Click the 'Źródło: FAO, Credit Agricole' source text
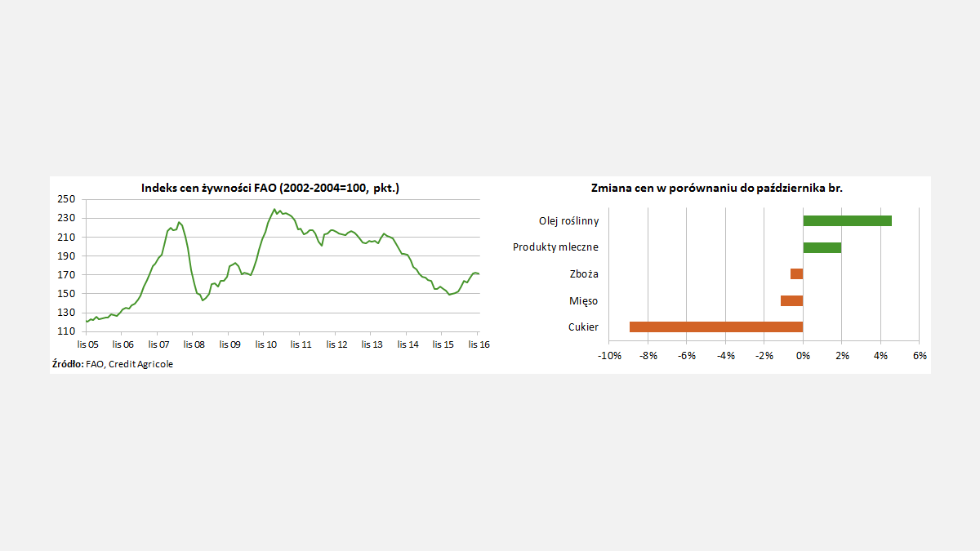The width and height of the screenshot is (980, 551). point(113,364)
